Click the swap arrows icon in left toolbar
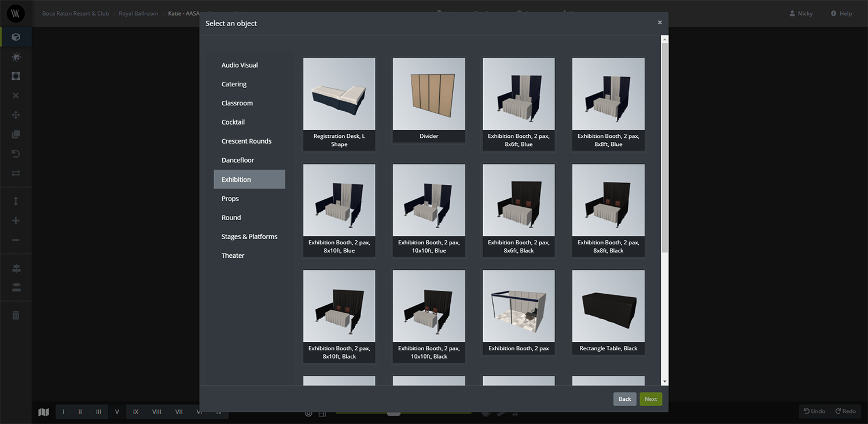 click(16, 173)
